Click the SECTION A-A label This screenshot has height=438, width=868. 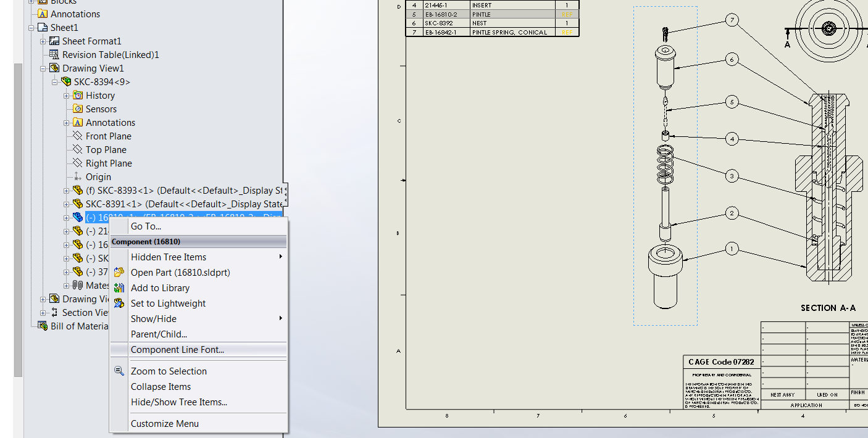[828, 308]
